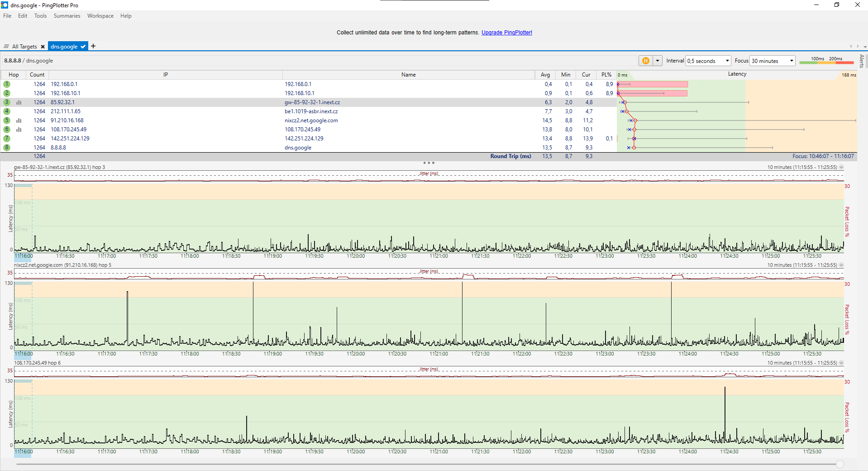Viewport: 868px width, 471px height.
Task: Expand the hop 3 graph time range chevron
Action: point(841,167)
